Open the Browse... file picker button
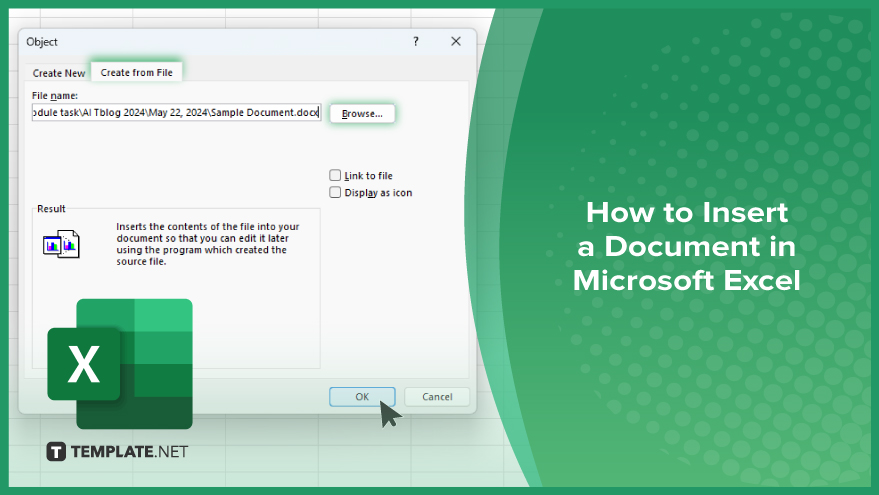This screenshot has height=495, width=879. click(362, 113)
